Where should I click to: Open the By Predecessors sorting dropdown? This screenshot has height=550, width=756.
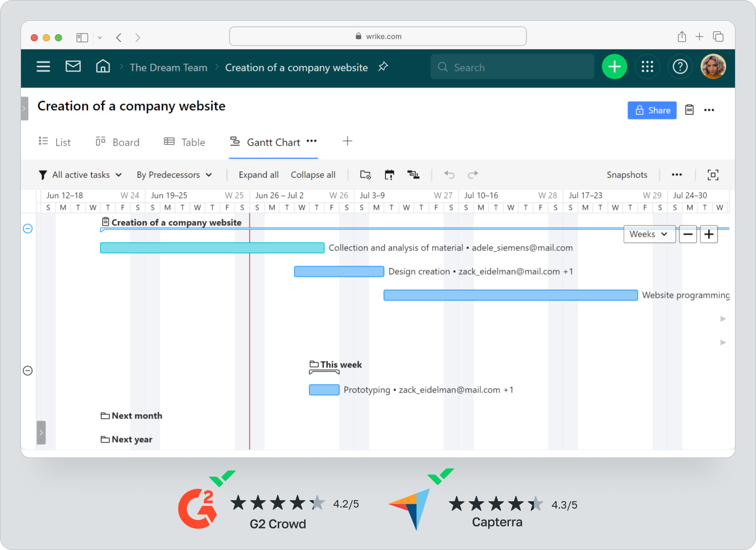point(174,174)
